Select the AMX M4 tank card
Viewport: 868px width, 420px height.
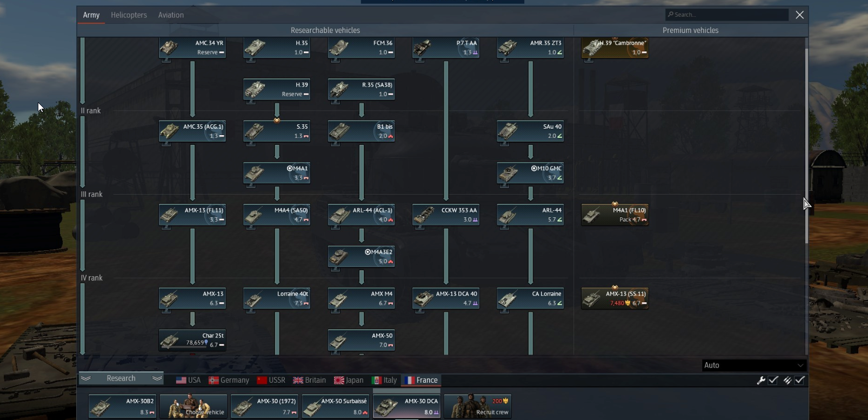pyautogui.click(x=362, y=298)
